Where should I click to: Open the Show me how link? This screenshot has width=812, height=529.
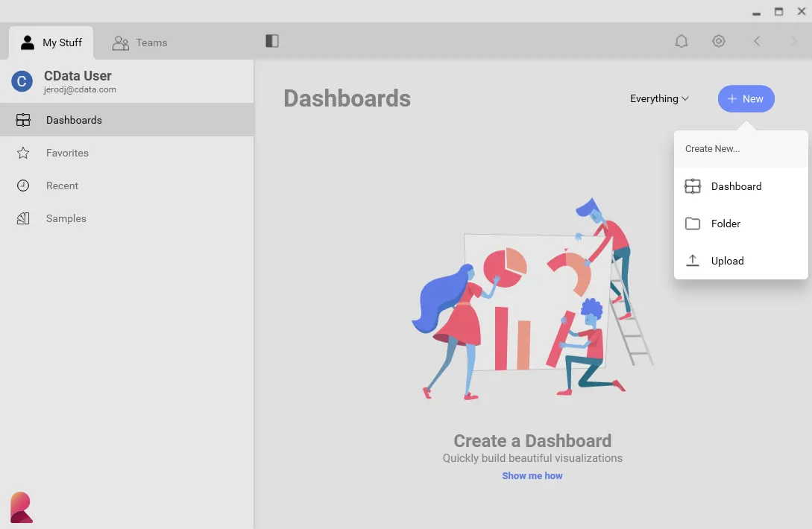coord(532,475)
